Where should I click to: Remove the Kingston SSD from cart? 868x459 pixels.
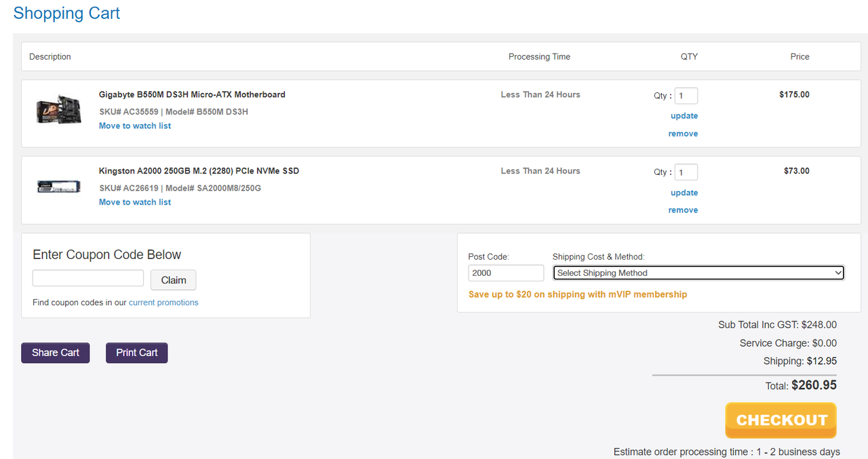683,210
